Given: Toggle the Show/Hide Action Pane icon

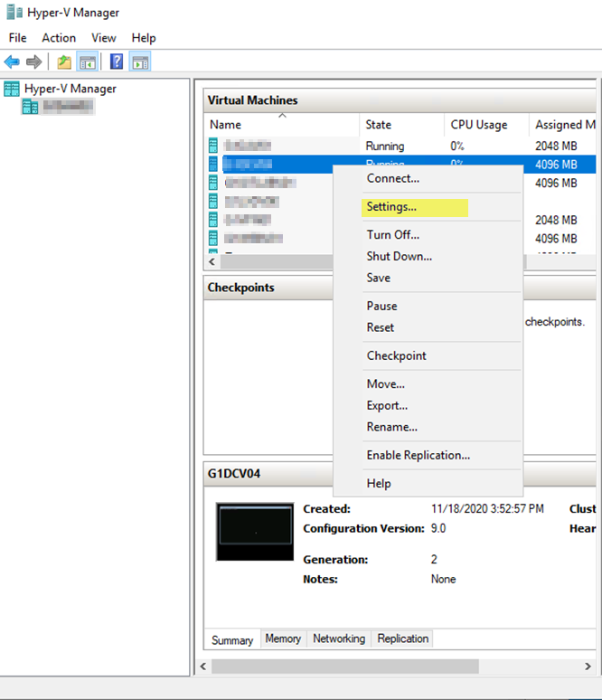Looking at the screenshot, I should 140,61.
